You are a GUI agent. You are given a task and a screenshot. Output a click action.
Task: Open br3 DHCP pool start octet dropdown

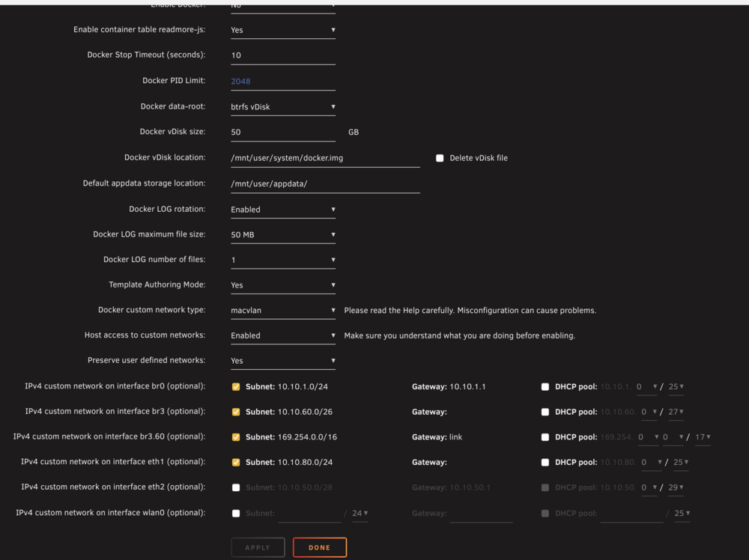[x=649, y=412]
